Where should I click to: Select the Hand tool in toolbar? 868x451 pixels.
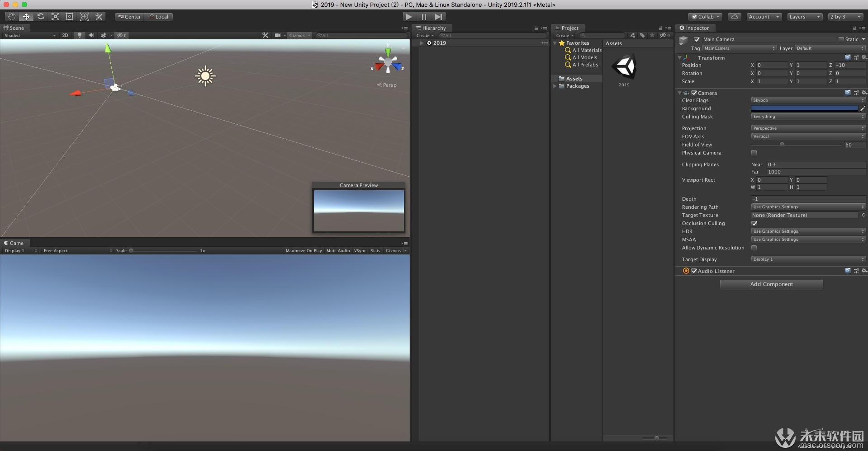pos(12,17)
